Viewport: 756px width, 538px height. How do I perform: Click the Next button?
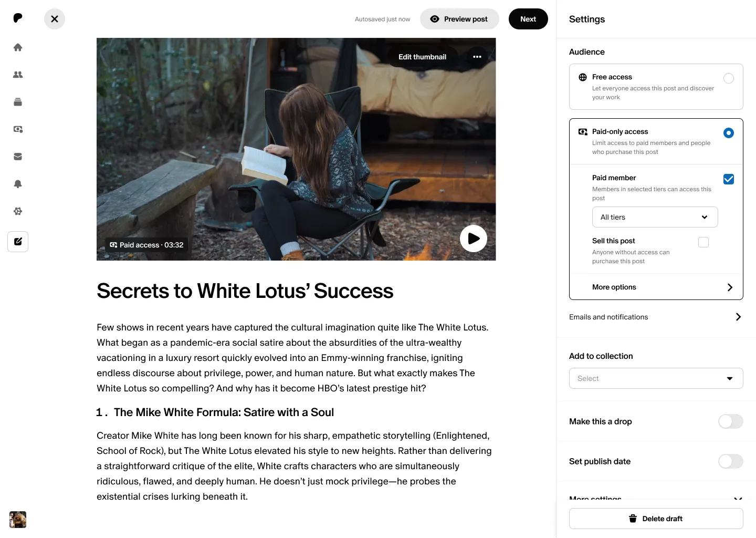(528, 19)
